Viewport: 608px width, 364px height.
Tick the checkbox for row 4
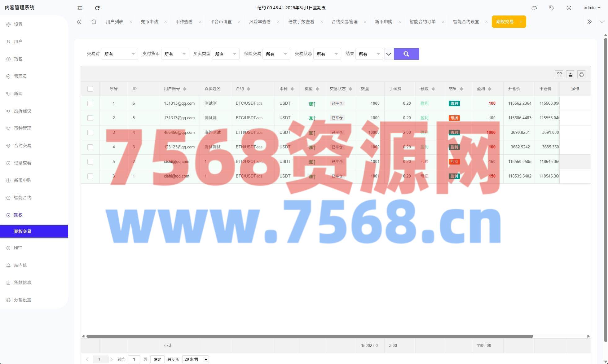coord(90,147)
